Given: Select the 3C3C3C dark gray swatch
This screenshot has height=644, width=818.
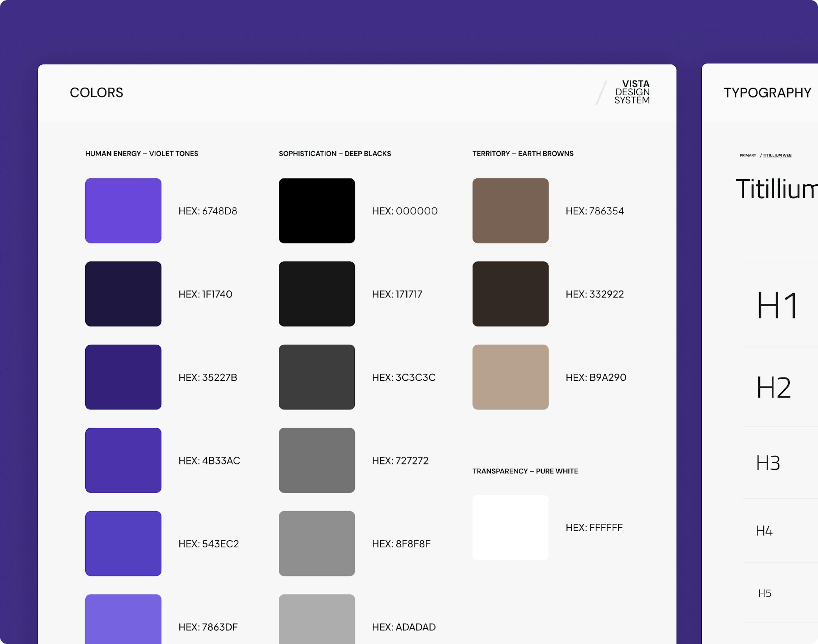Looking at the screenshot, I should [x=317, y=377].
